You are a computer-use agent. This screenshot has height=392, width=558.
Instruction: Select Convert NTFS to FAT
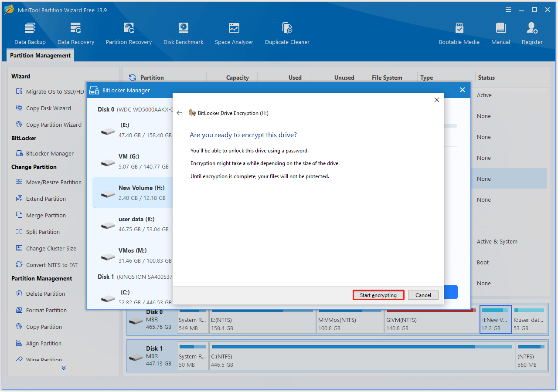46,265
